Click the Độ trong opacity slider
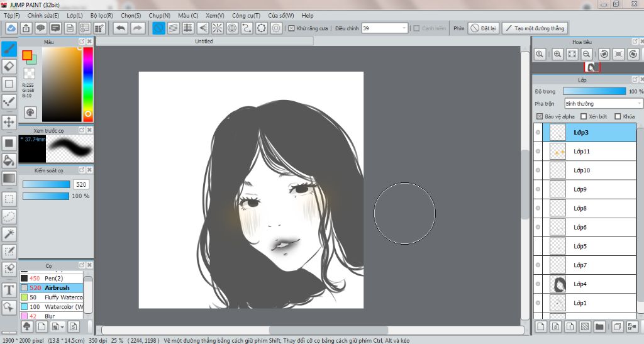 pyautogui.click(x=594, y=91)
